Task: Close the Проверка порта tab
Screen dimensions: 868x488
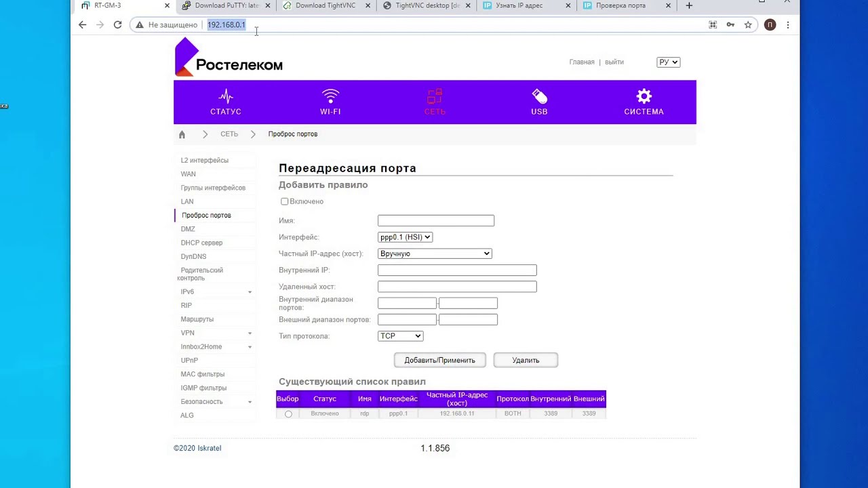Action: (x=668, y=5)
